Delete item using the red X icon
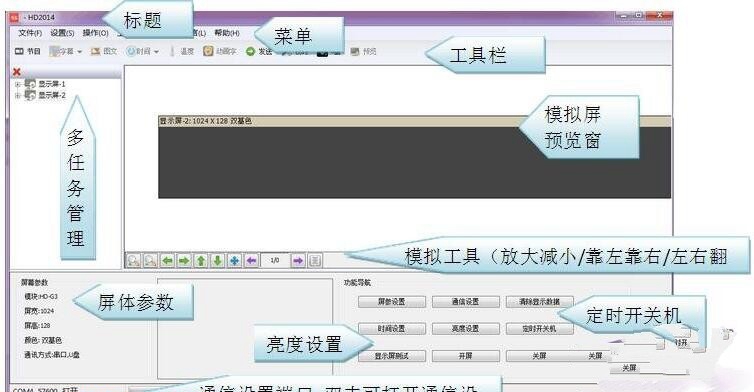The image size is (754, 392). pyautogui.click(x=17, y=72)
